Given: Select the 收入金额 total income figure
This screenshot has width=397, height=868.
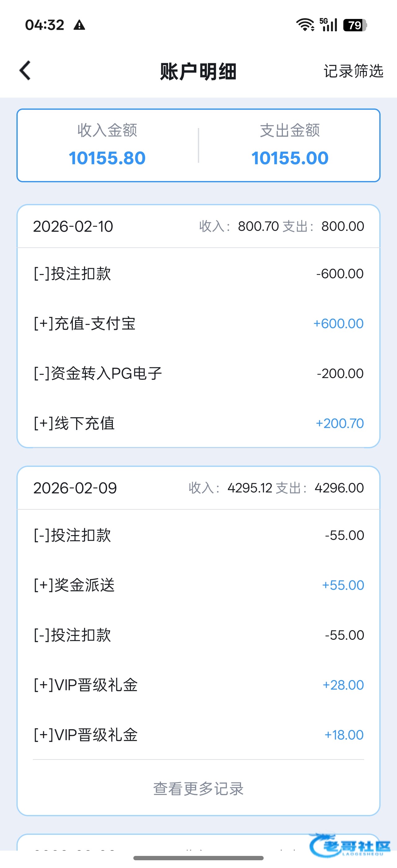Looking at the screenshot, I should tap(107, 158).
